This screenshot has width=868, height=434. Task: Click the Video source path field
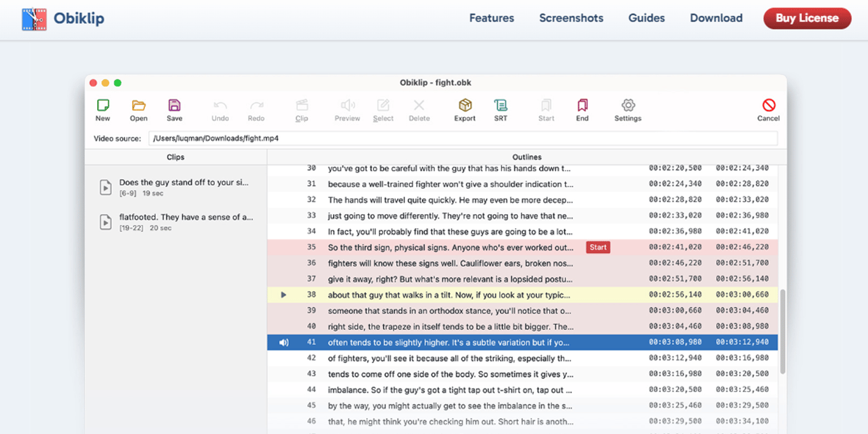[463, 138]
